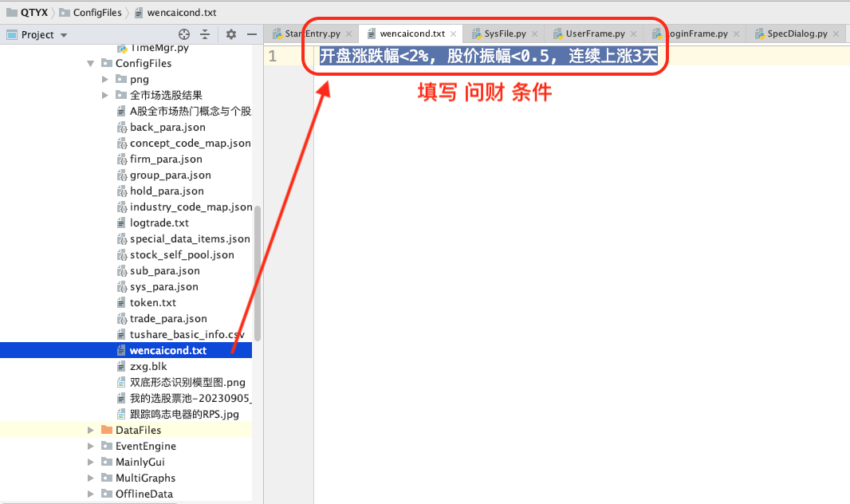
Task: Select industry_code_map.json file
Action: coord(191,207)
